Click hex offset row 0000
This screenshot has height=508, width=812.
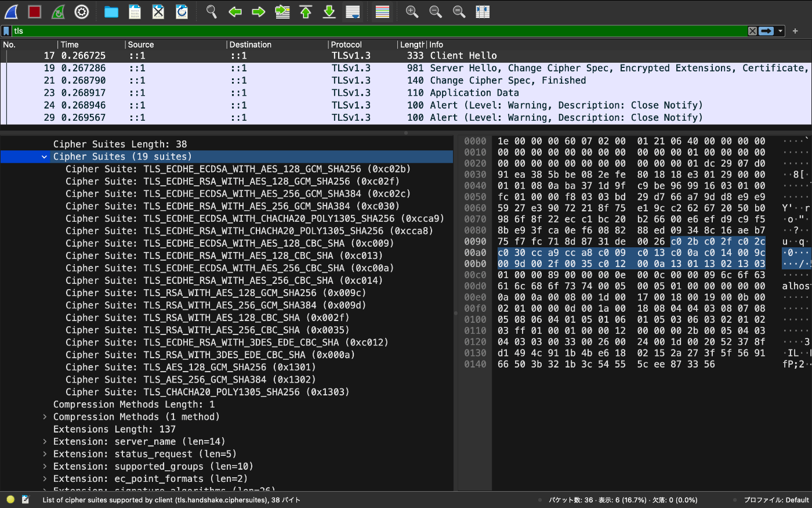click(475, 141)
